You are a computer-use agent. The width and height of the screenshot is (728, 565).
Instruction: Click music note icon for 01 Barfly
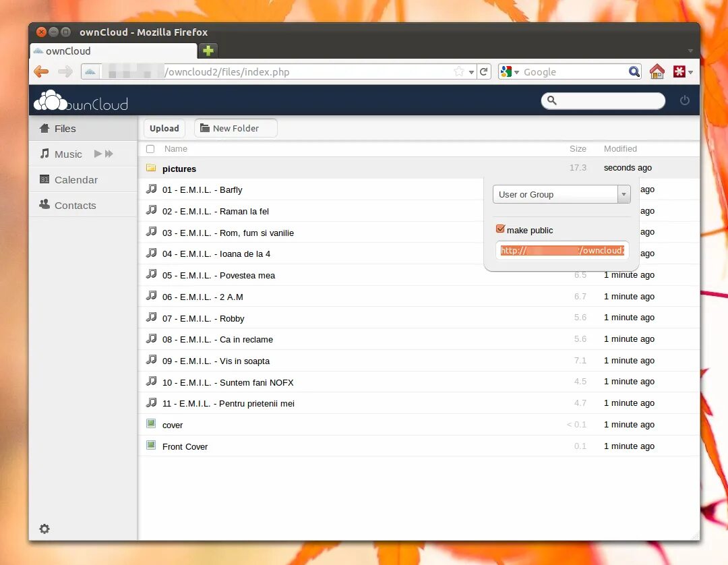[x=152, y=189]
